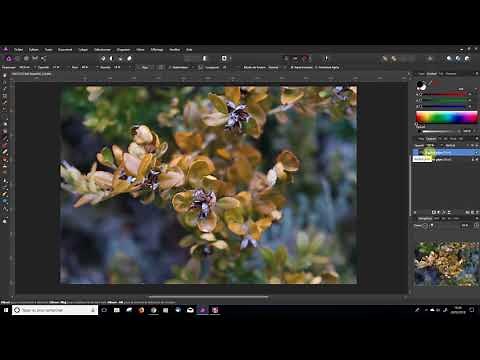Switch to the Export persona icon
This screenshot has width=480, height=360.
tap(44, 59)
